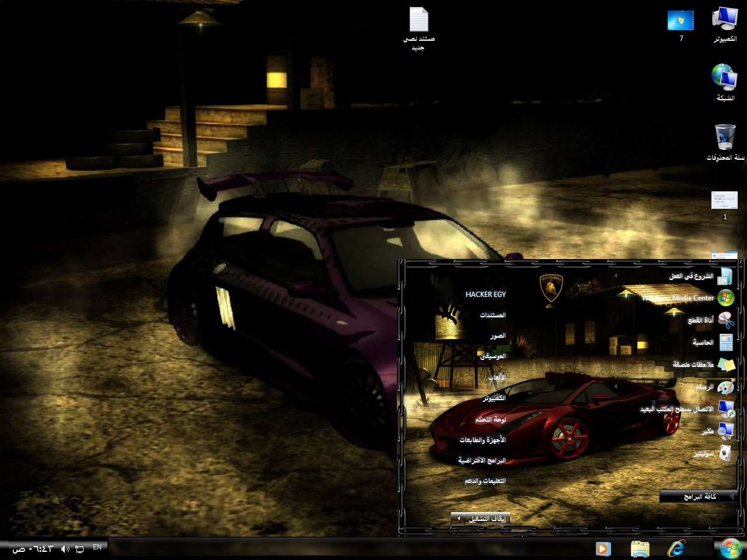
Task: Click the Shut down (إيقاف التشغيل) button
Action: [487, 519]
